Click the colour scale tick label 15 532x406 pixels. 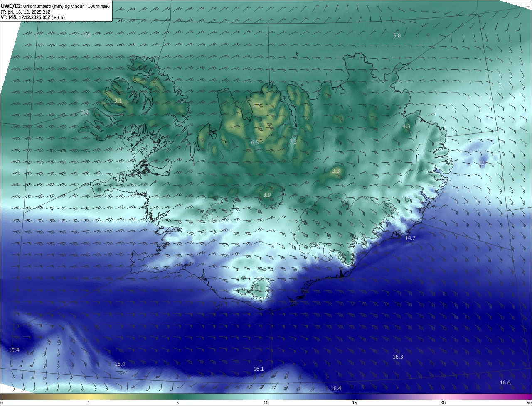pos(355,403)
